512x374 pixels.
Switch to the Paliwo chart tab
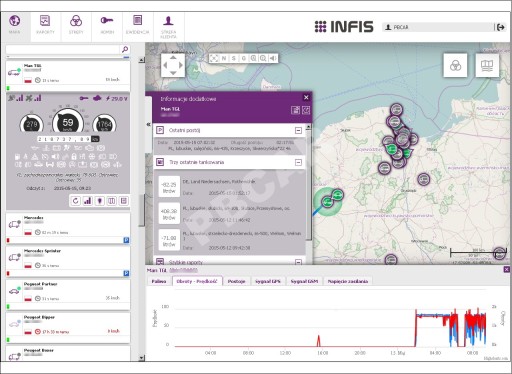159,281
